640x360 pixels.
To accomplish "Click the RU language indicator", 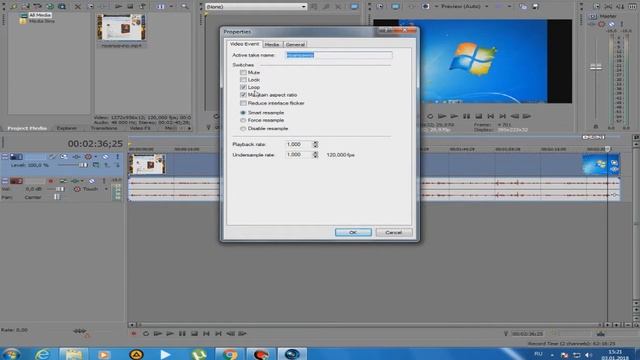I will [x=538, y=354].
